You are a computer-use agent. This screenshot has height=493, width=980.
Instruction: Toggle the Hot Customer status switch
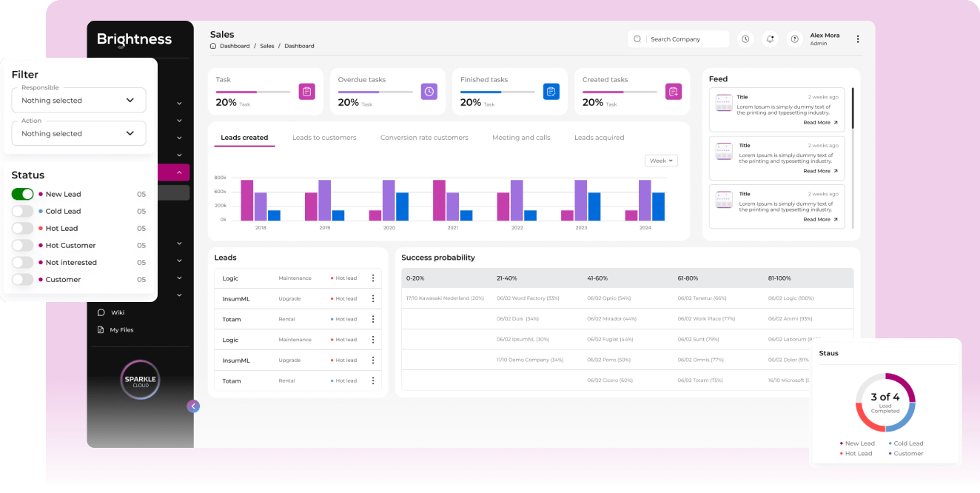coord(22,245)
